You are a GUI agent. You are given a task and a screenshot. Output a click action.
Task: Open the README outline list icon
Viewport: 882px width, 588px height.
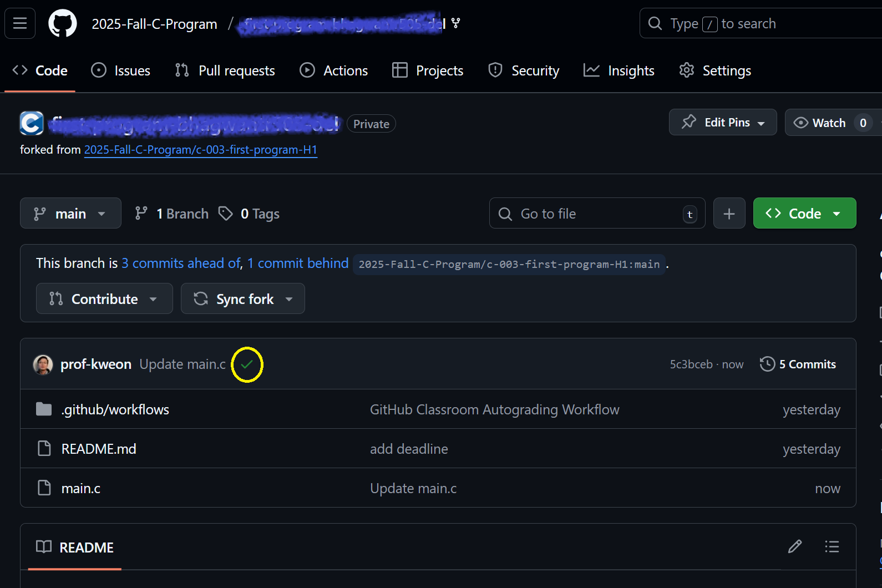832,547
